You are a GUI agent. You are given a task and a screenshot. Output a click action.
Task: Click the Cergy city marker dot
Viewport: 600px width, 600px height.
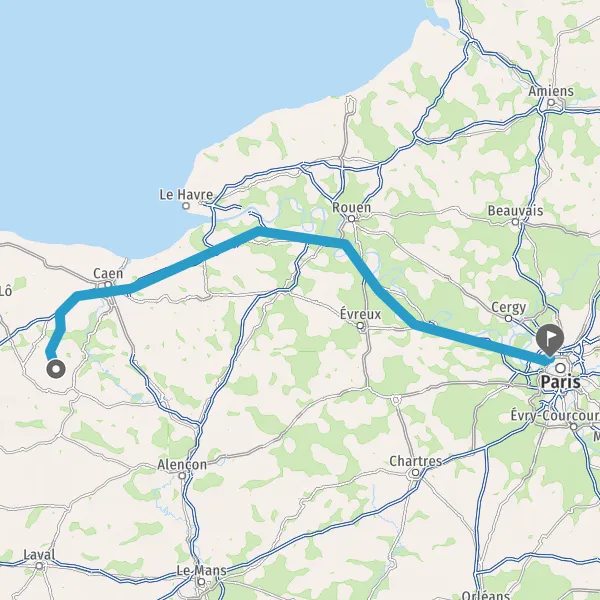[508, 318]
